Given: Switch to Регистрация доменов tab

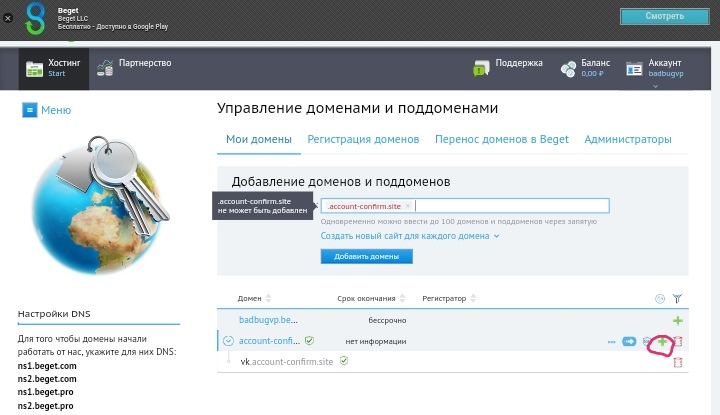Looking at the screenshot, I should tap(363, 139).
